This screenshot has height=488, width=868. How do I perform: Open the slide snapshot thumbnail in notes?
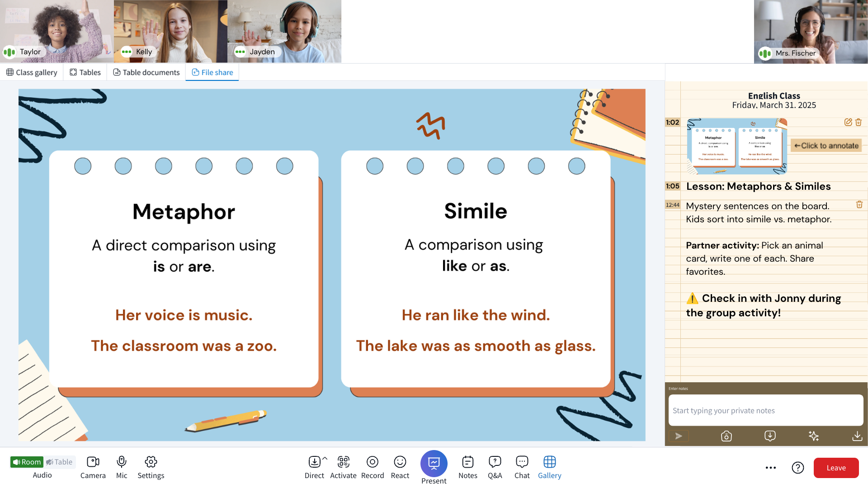(x=737, y=146)
